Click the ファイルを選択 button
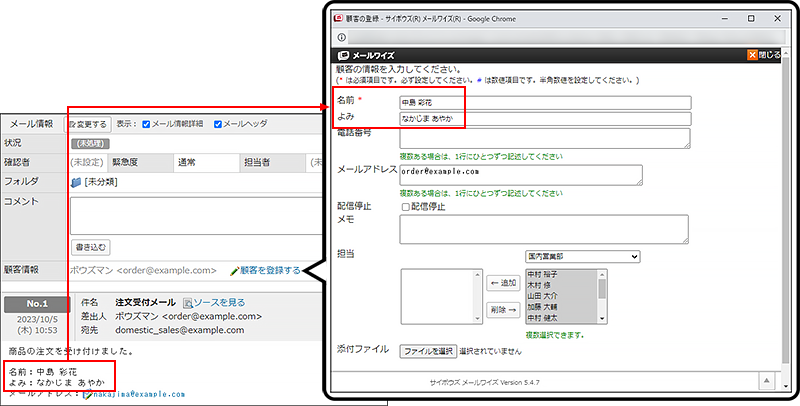Image resolution: width=800 pixels, height=406 pixels. [428, 351]
